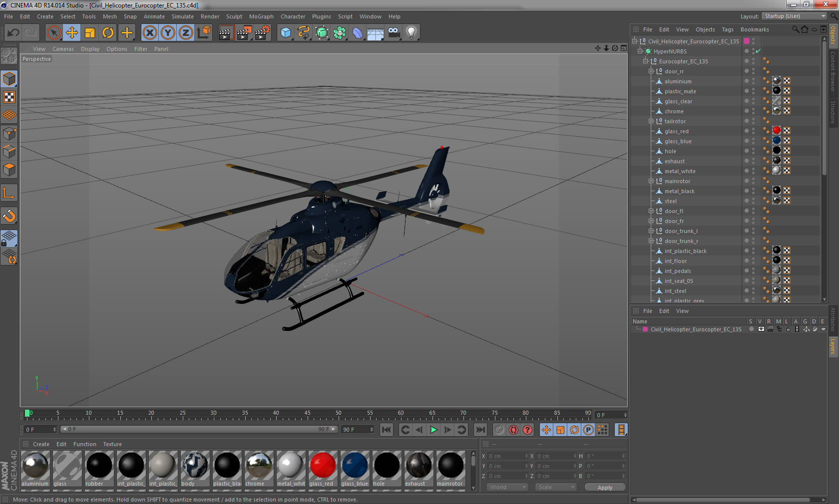The image size is (839, 504).
Task: Click the coordinate system icon
Action: 204,33
